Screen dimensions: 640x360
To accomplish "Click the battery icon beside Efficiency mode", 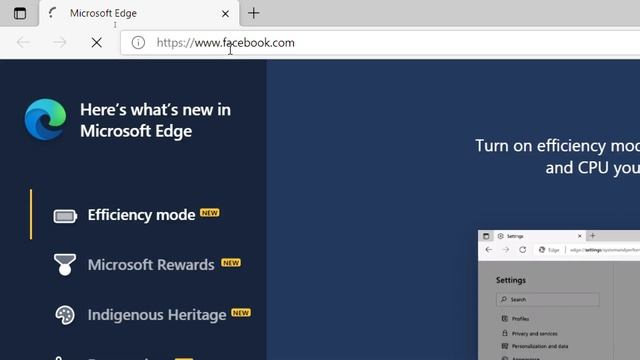I will click(x=65, y=216).
